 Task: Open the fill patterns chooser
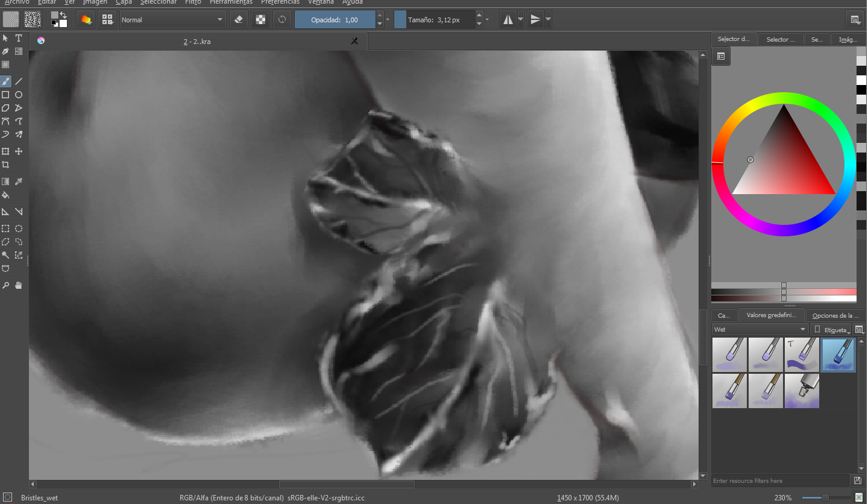click(33, 20)
